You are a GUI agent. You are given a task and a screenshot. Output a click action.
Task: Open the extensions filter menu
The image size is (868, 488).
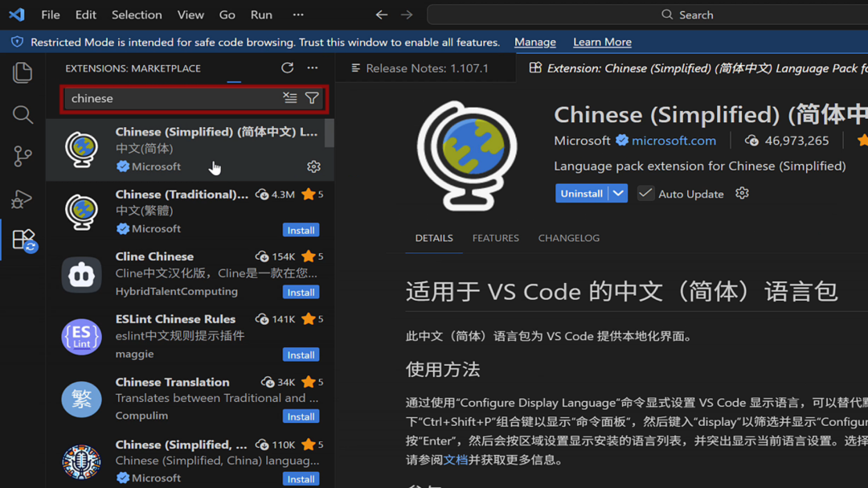pos(312,98)
